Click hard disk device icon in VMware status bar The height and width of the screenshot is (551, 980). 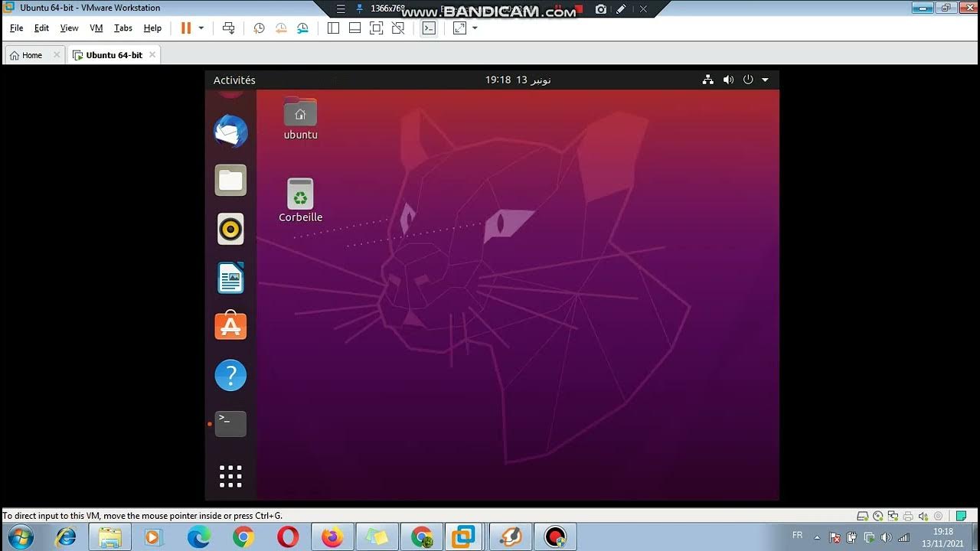pyautogui.click(x=863, y=516)
